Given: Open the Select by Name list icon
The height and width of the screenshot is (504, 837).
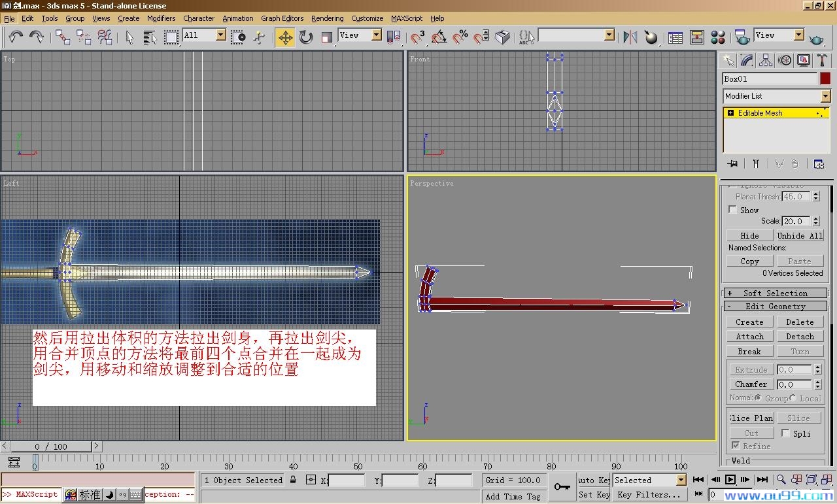Looking at the screenshot, I should pyautogui.click(x=150, y=37).
